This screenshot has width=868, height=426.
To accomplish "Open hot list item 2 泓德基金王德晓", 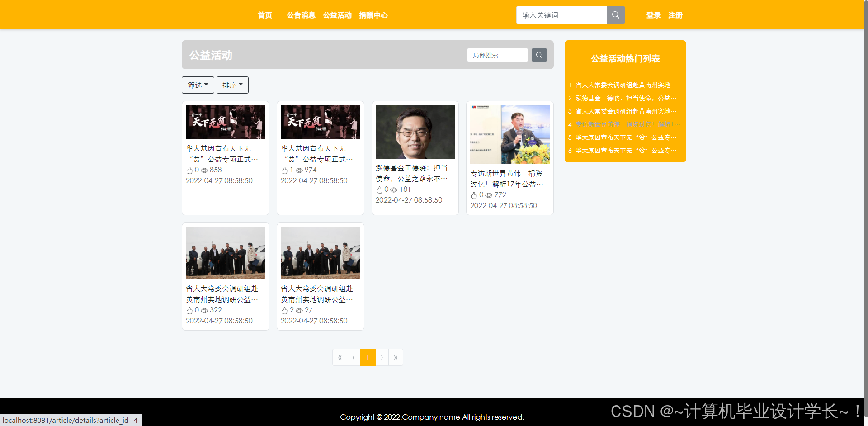I will pyautogui.click(x=626, y=98).
